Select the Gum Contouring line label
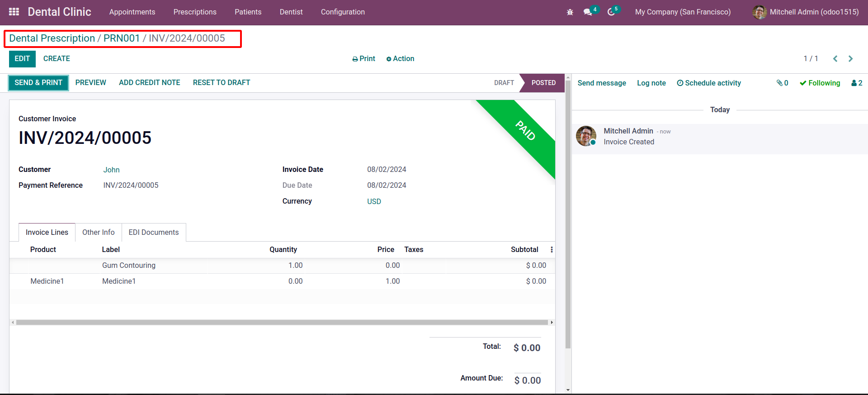Viewport: 868px width, 395px height. pos(129,266)
